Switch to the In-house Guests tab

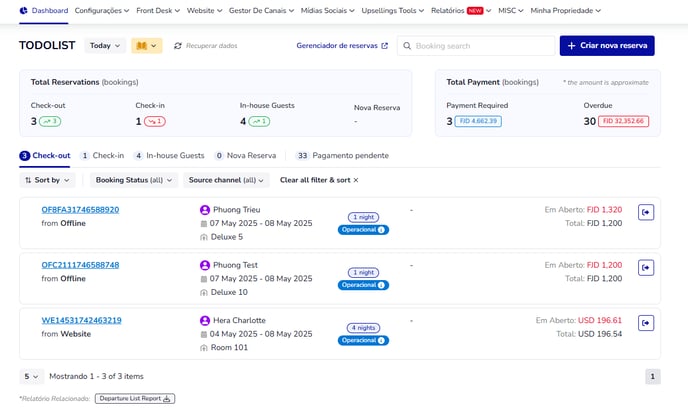[169, 156]
